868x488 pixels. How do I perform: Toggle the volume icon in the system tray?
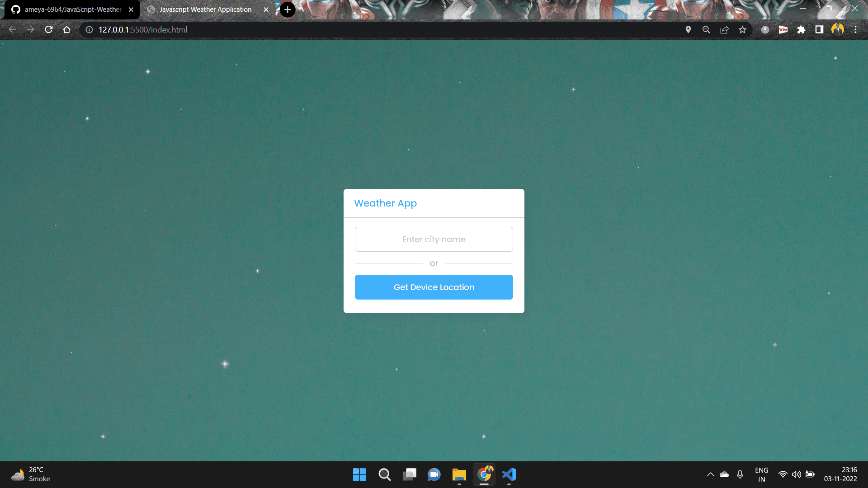797,474
